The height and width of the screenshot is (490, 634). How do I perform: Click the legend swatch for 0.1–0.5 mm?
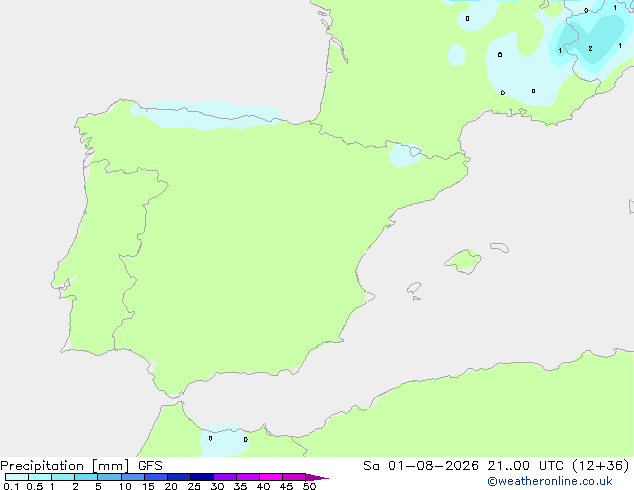[x=17, y=477]
